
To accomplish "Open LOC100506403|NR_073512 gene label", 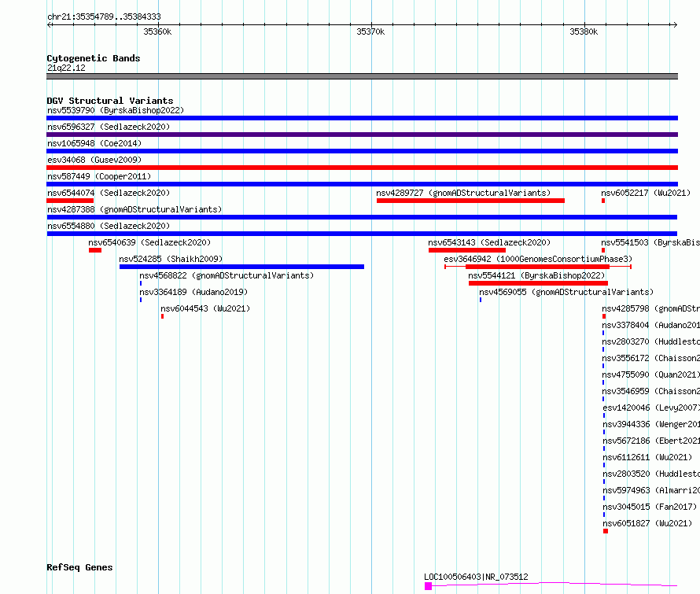I will click(x=476, y=577).
